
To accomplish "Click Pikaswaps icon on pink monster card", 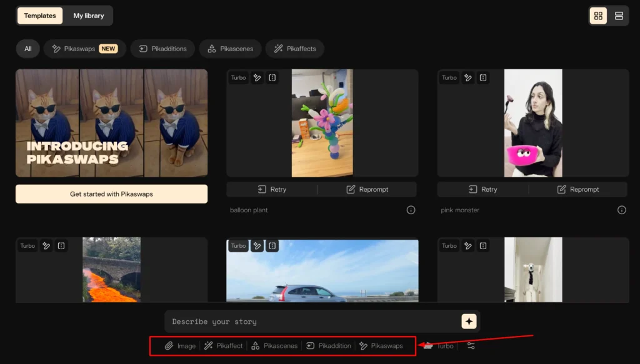I will coord(467,77).
